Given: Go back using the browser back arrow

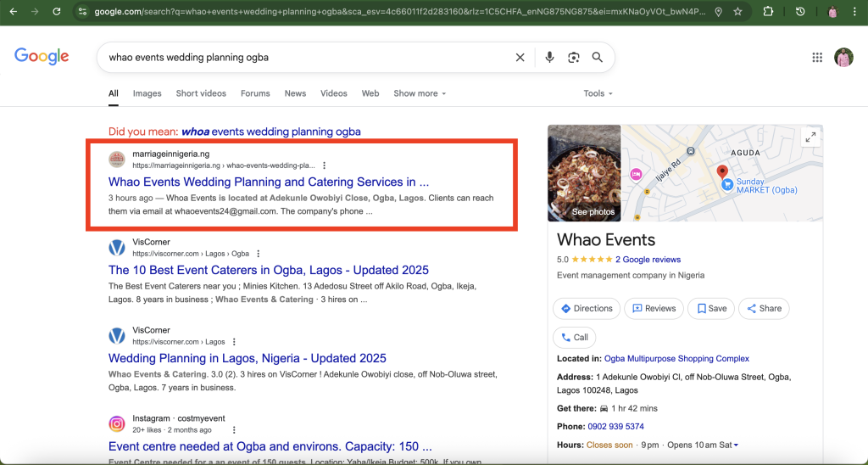Looking at the screenshot, I should pos(14,12).
